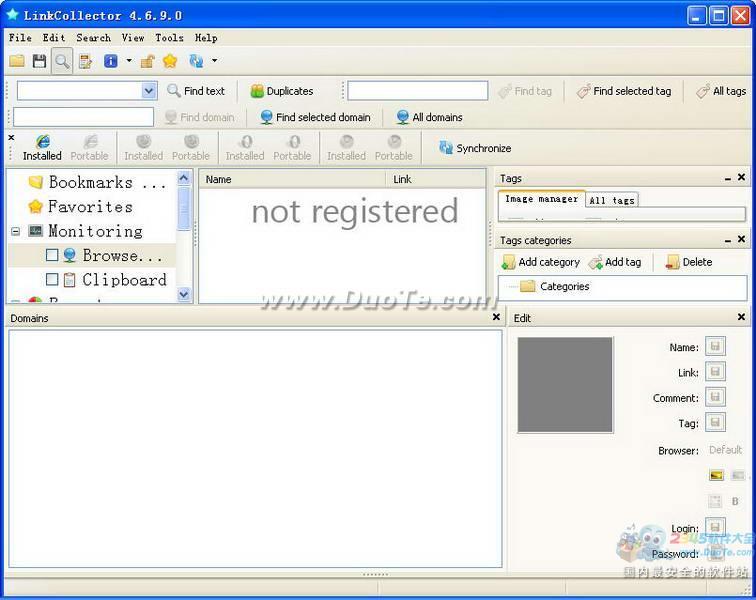Click the blue sync arrows toolbar icon
Image resolution: width=756 pixels, height=600 pixels.
196,61
